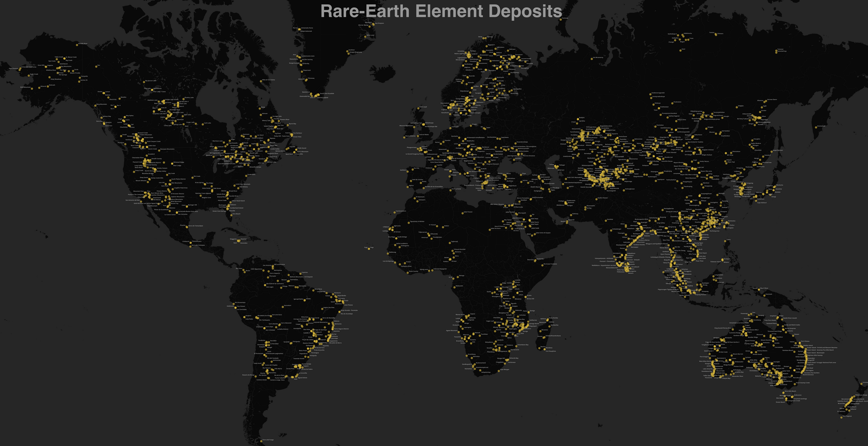The height and width of the screenshot is (446, 868).
Task: Select the 'Wolf Mountain' label in Alaska
Action: click(26, 87)
